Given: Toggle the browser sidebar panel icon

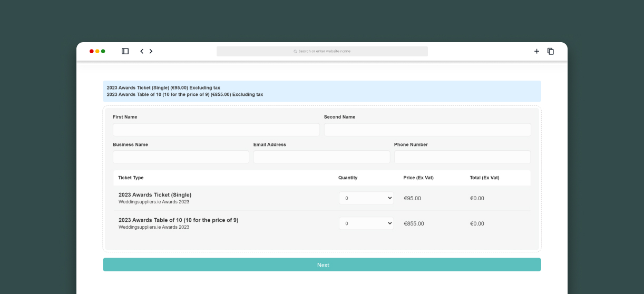Looking at the screenshot, I should (x=125, y=51).
